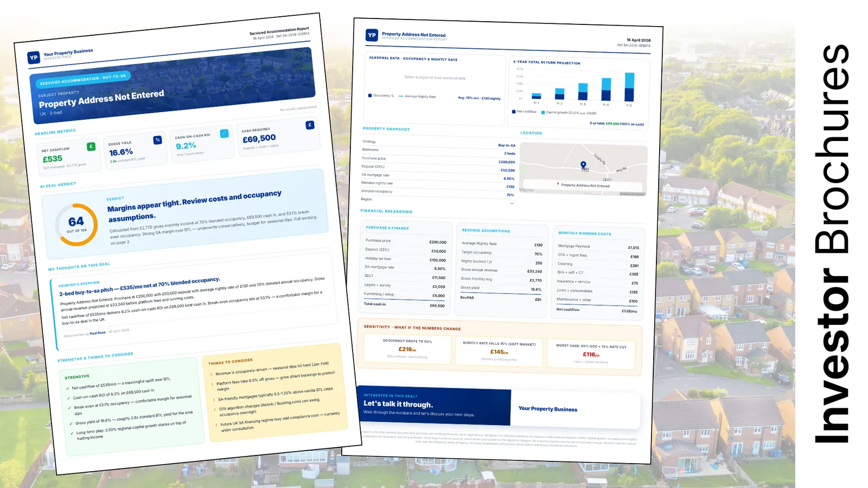Click the '5-Year Total Return Projection' heading
Viewport: 868px width, 488px height.
[x=547, y=62]
